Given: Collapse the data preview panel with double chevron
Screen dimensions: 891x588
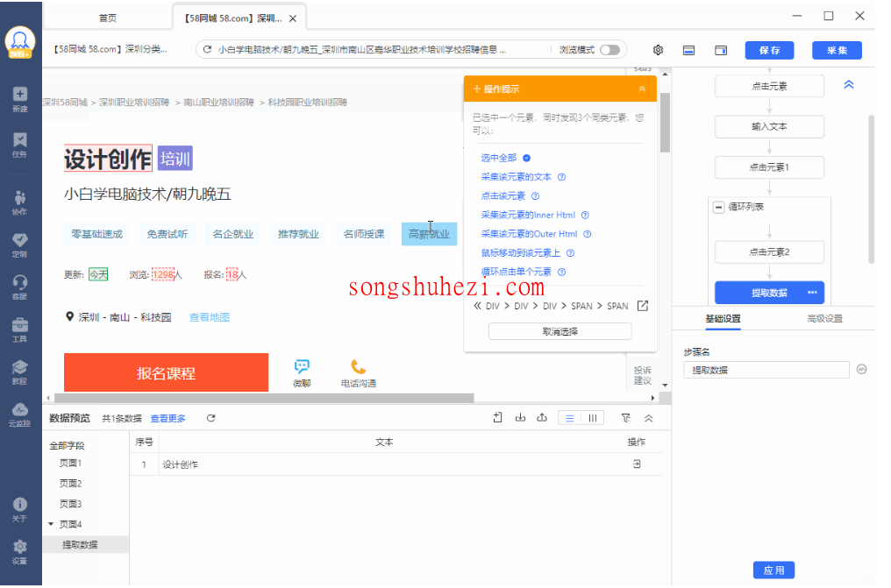Looking at the screenshot, I should (648, 418).
